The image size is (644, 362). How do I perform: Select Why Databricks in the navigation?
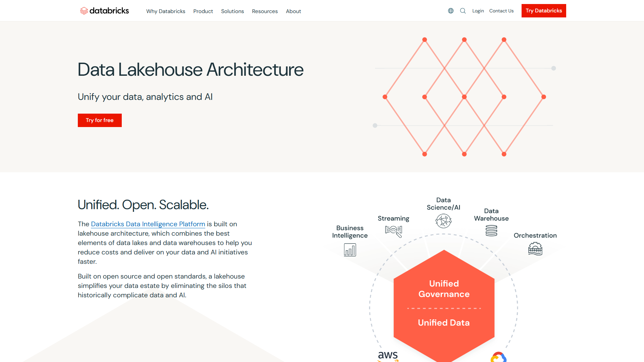[x=166, y=11]
